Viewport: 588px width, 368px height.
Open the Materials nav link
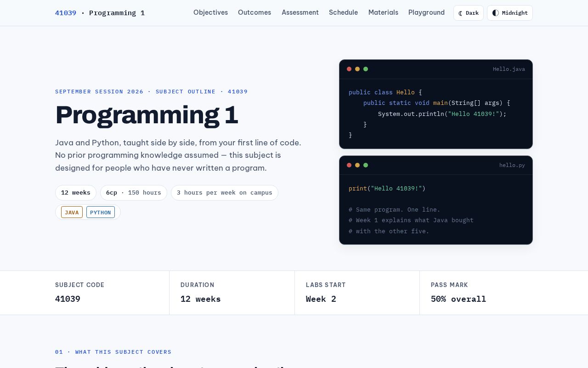(383, 12)
